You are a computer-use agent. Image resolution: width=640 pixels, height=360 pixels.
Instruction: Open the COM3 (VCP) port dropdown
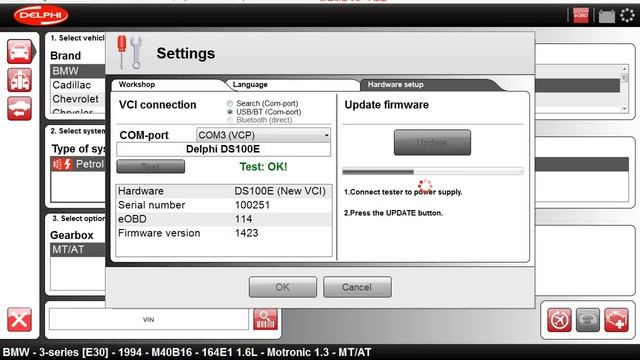tap(263, 135)
